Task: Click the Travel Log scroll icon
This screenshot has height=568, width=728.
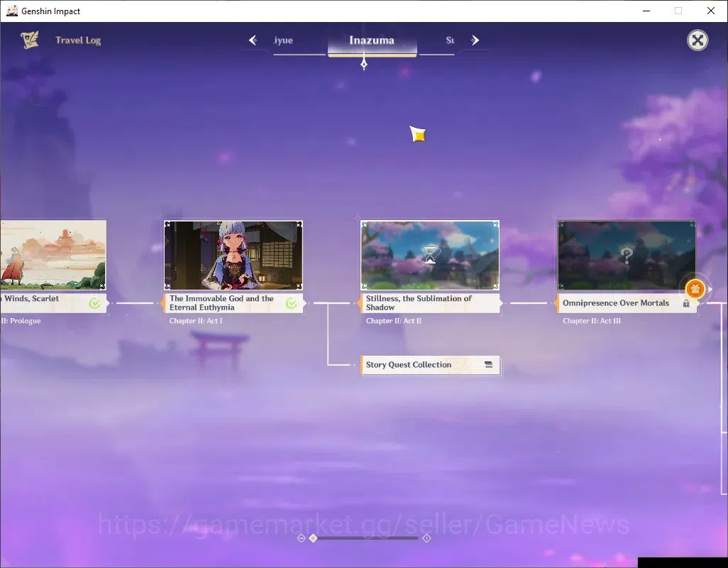Action: click(x=30, y=40)
